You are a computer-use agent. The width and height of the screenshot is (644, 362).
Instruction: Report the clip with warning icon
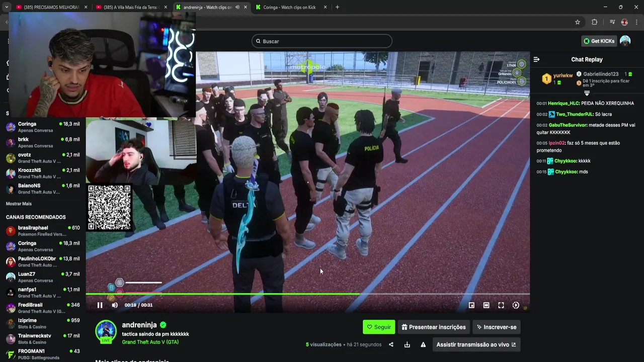pos(423,344)
